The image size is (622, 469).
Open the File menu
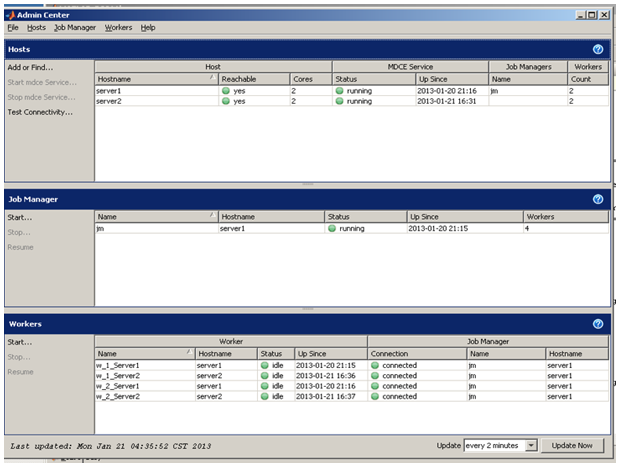point(13,27)
